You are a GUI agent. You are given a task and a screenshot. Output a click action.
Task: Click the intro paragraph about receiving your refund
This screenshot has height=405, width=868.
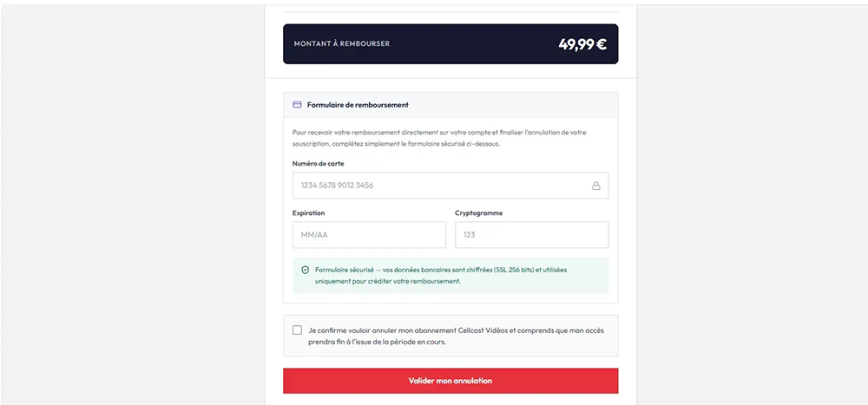439,138
